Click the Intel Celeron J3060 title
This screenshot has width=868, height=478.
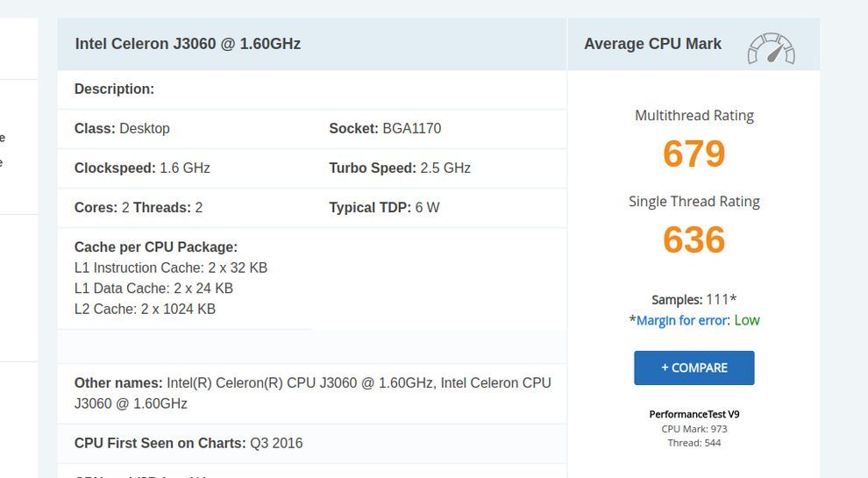click(188, 44)
